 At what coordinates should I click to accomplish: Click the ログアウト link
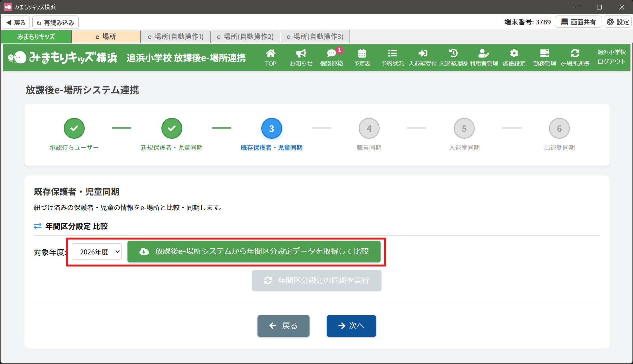[611, 61]
